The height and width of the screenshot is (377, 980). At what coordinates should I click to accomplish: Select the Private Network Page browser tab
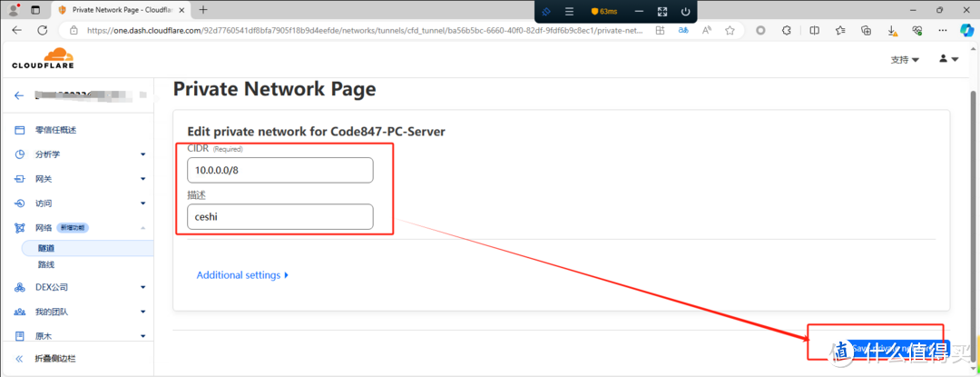pyautogui.click(x=119, y=10)
